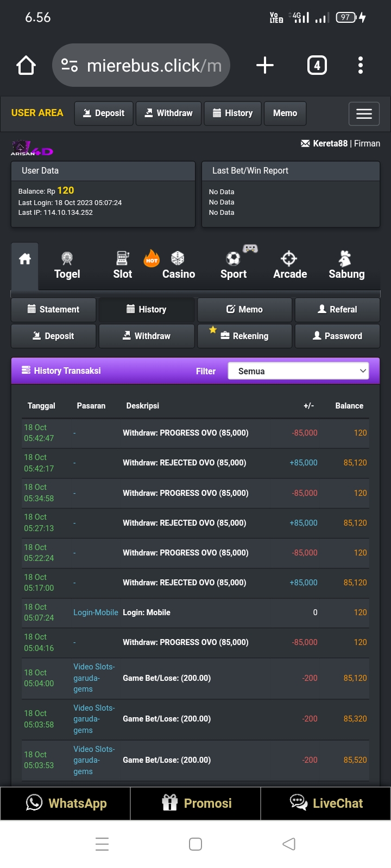Click the site home tab icon
The width and height of the screenshot is (391, 868).
[x=25, y=259]
